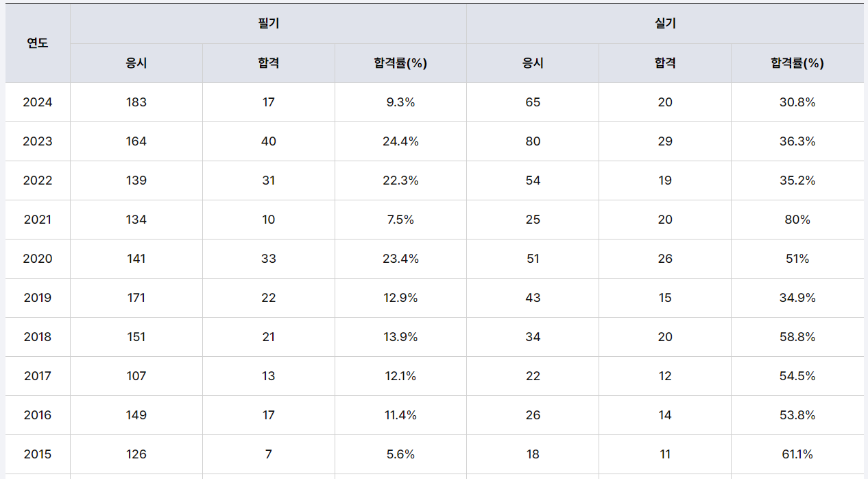
Task: Click the 필기 group header
Action: [268, 23]
